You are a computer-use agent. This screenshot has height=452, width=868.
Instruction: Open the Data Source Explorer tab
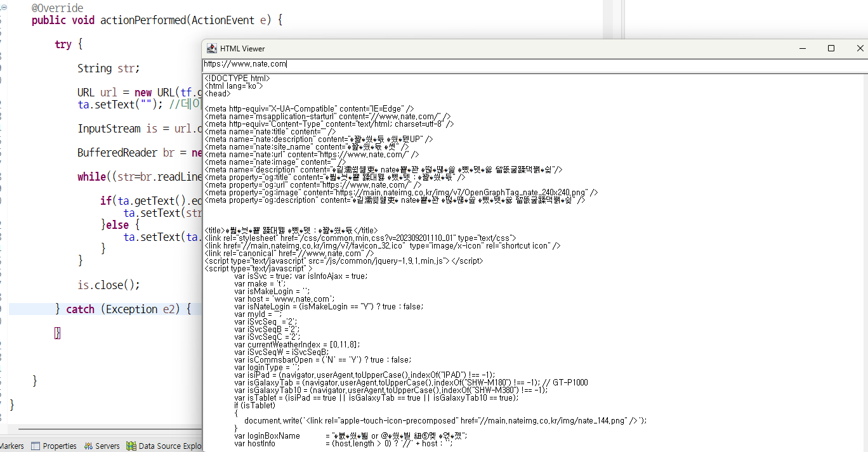click(164, 446)
